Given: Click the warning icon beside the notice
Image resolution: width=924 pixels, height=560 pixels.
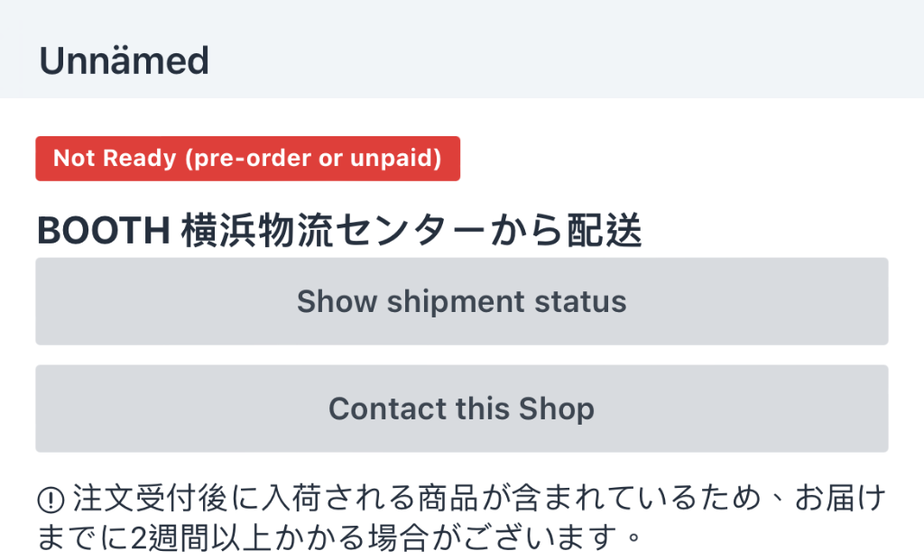Looking at the screenshot, I should 51,500.
